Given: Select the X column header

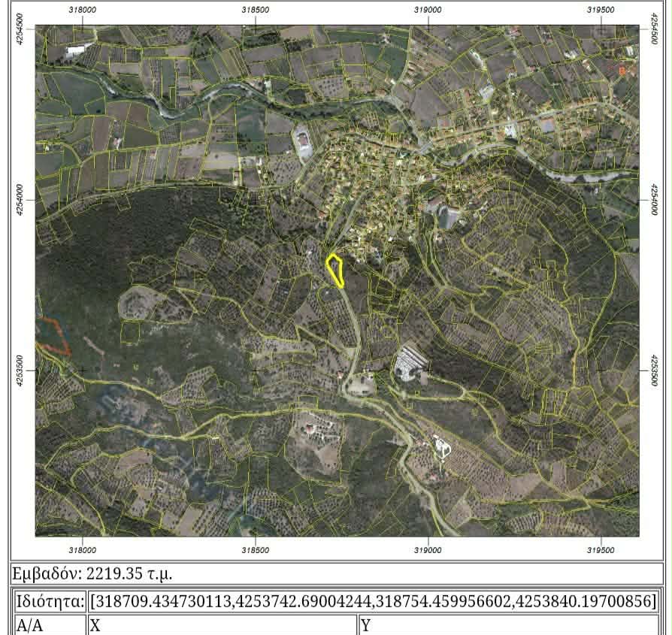Looking at the screenshot, I should click(222, 626).
